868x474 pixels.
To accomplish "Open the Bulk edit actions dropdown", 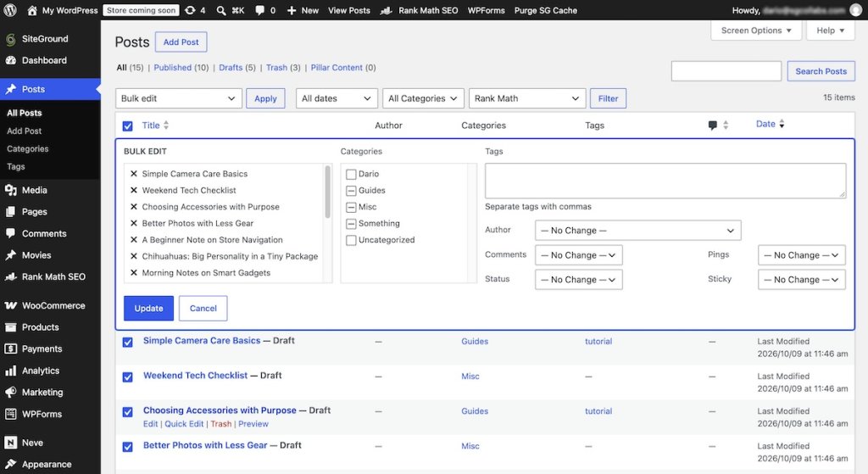I will click(x=179, y=98).
